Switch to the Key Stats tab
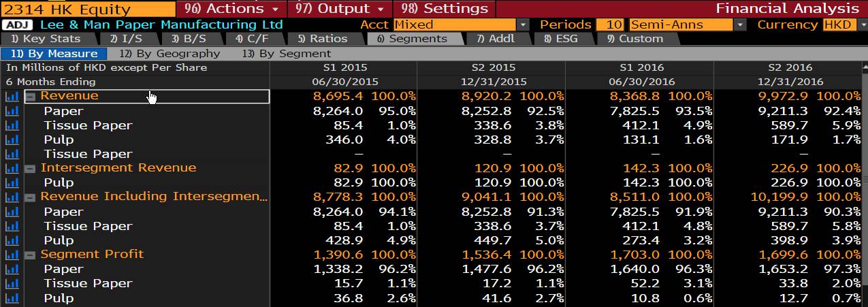This screenshot has width=868, height=307. [46, 39]
